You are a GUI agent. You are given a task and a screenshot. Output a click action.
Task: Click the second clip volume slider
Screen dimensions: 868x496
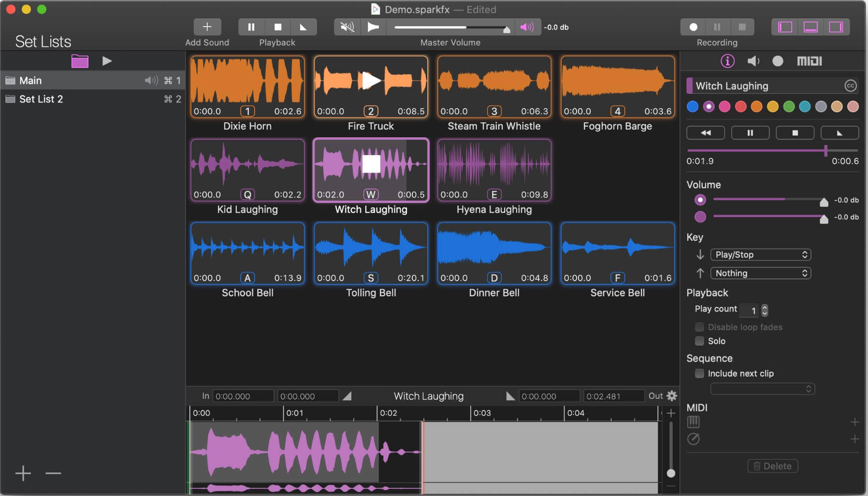pyautogui.click(x=771, y=217)
